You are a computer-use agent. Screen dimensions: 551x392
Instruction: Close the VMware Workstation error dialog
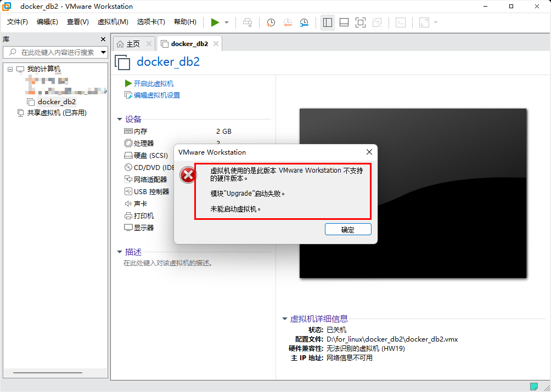point(369,152)
